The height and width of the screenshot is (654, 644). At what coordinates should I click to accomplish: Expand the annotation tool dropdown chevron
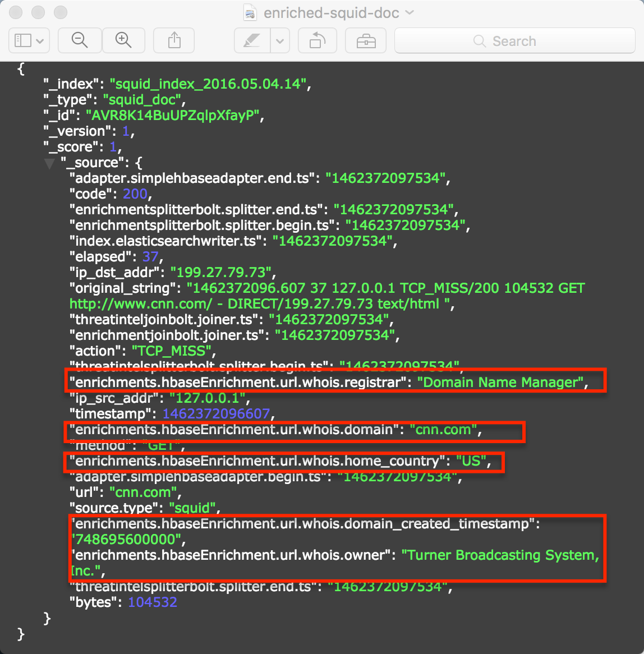(280, 40)
